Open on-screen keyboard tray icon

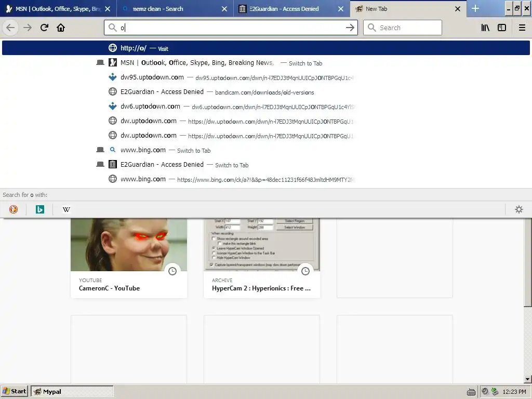(x=471, y=392)
